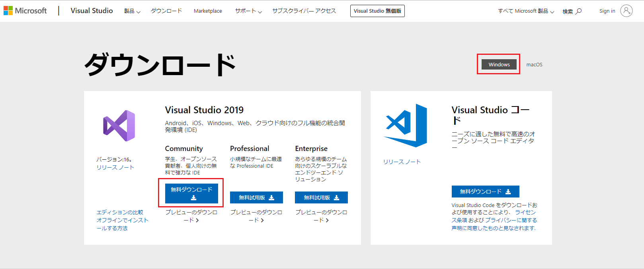644x269 pixels.
Task: Click Visual Studio Code 無料ダウンロード button
Action: 485,192
